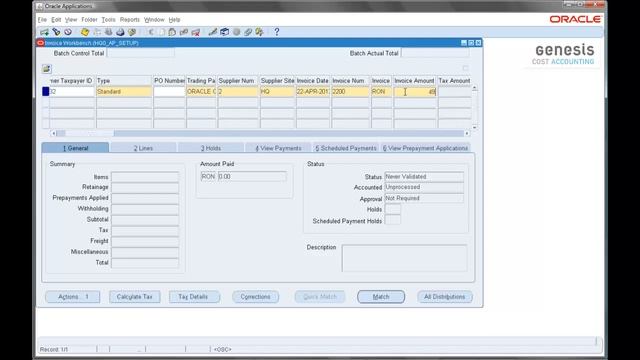Click the blue current record indicator
The width and height of the screenshot is (640, 360).
point(46,92)
